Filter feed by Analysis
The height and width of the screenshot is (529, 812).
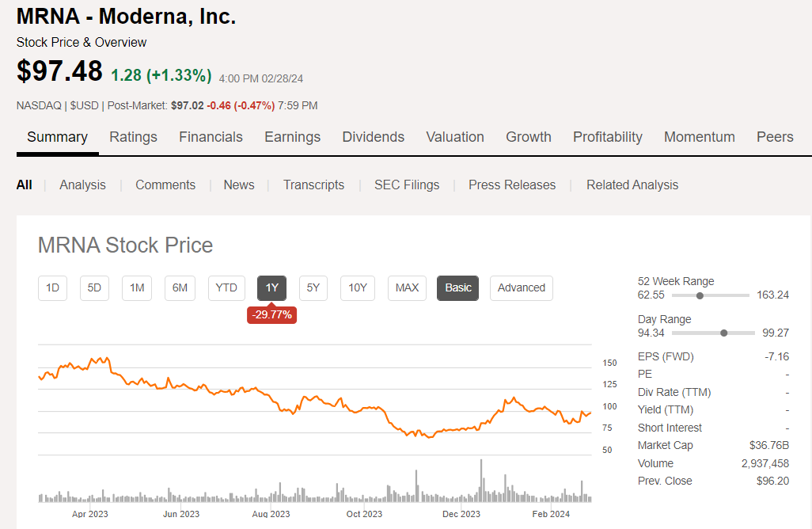click(82, 185)
